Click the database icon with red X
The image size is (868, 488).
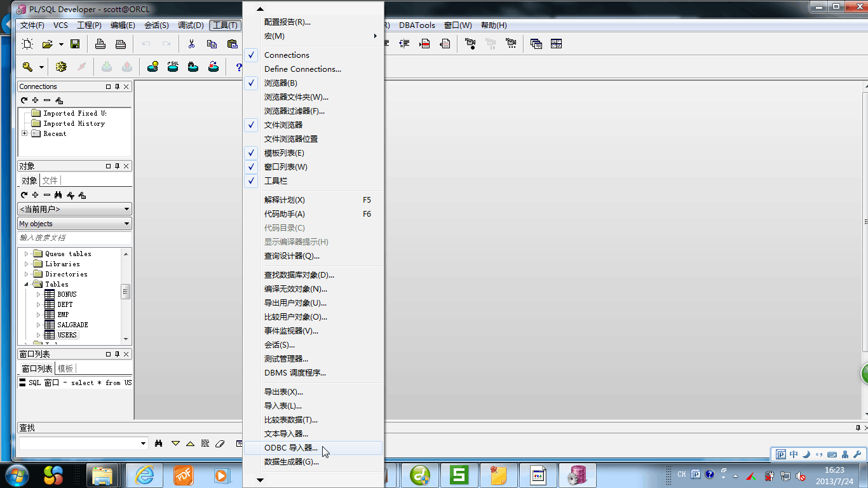pyautogui.click(x=214, y=67)
